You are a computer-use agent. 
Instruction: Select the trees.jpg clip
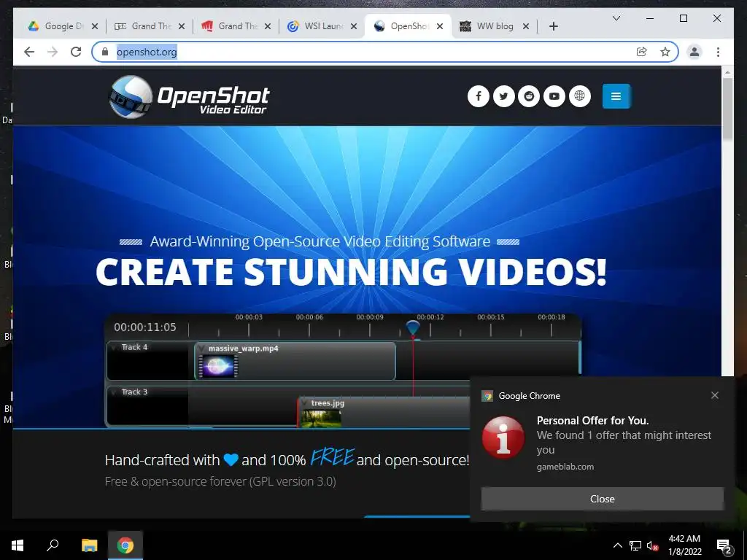[384, 413]
